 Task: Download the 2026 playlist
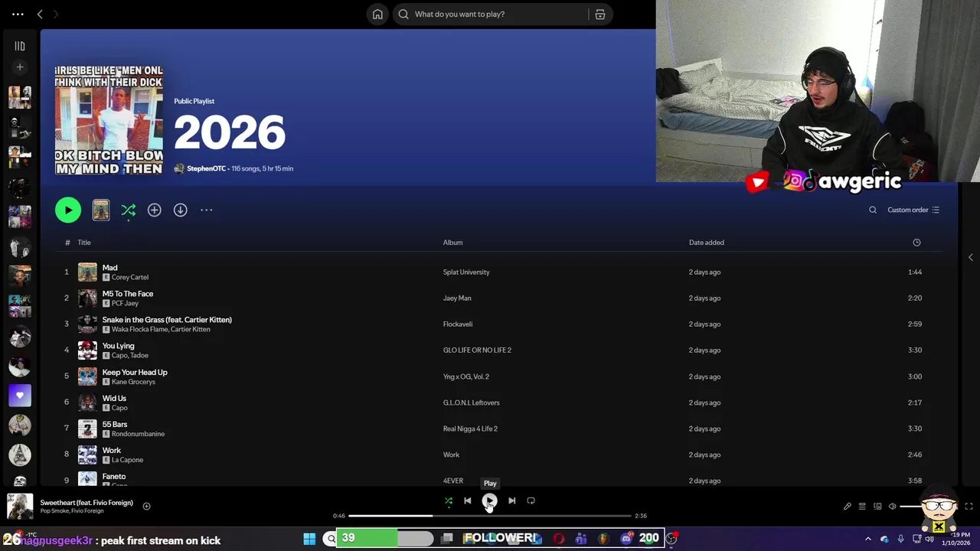click(181, 210)
